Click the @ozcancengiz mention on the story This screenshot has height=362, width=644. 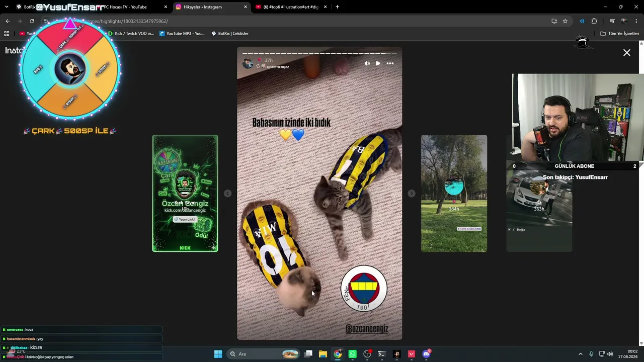pyautogui.click(x=367, y=329)
